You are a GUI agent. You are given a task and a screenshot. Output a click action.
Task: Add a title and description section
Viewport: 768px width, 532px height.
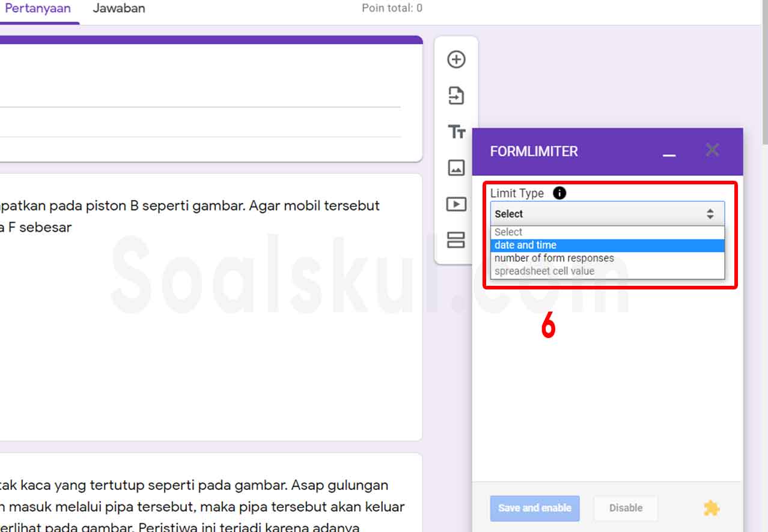point(456,131)
